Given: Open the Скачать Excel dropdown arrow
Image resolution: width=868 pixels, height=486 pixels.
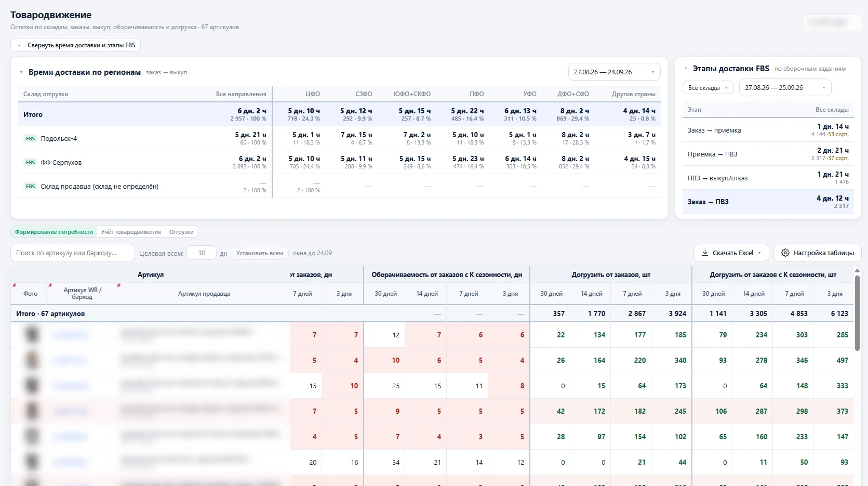Looking at the screenshot, I should (x=759, y=253).
